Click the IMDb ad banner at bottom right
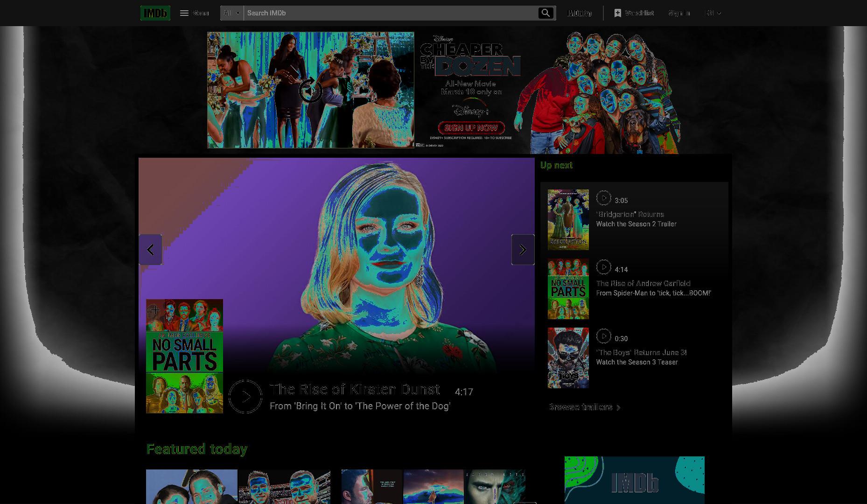Viewport: 867px width, 504px height. point(635,480)
